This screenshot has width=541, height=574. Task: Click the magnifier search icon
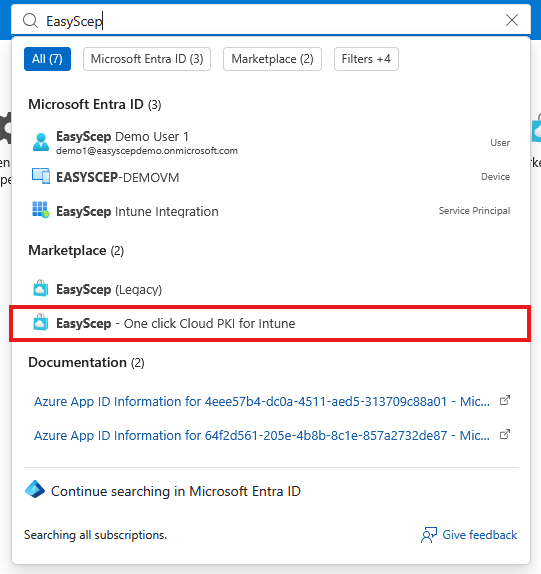30,21
